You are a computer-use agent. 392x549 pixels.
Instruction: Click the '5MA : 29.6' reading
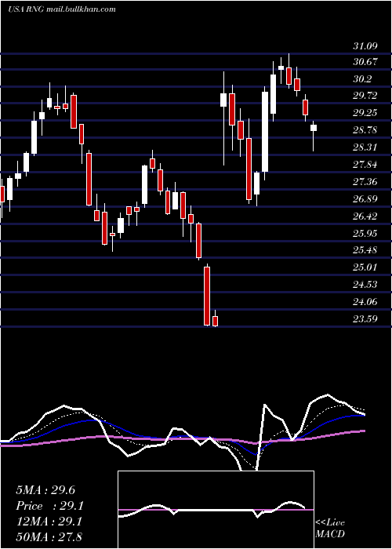[45, 490]
